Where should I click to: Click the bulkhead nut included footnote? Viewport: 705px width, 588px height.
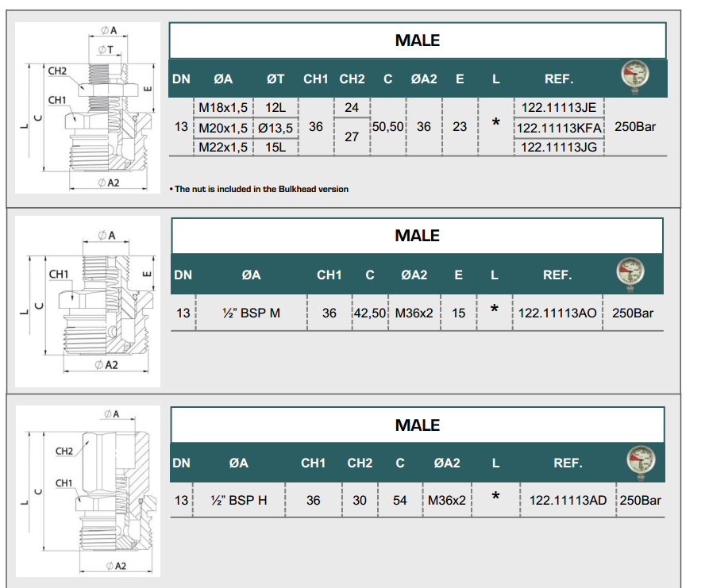(259, 189)
